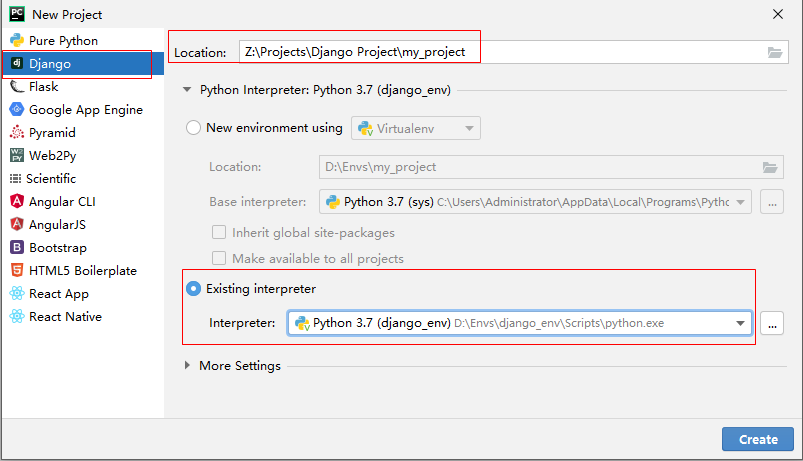Click the AngularJS shield icon
The width and height of the screenshot is (803, 461).
17,224
